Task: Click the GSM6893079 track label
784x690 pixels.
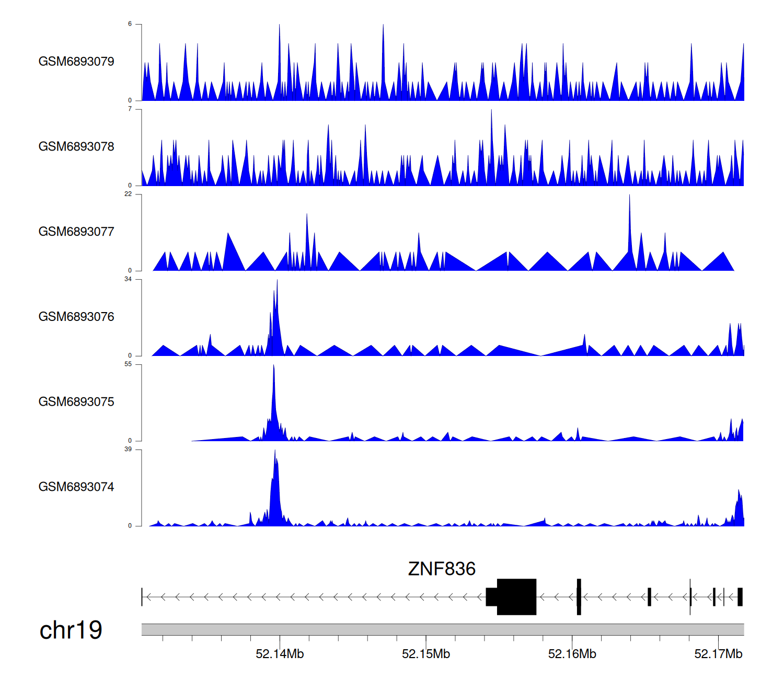Action: tap(76, 62)
